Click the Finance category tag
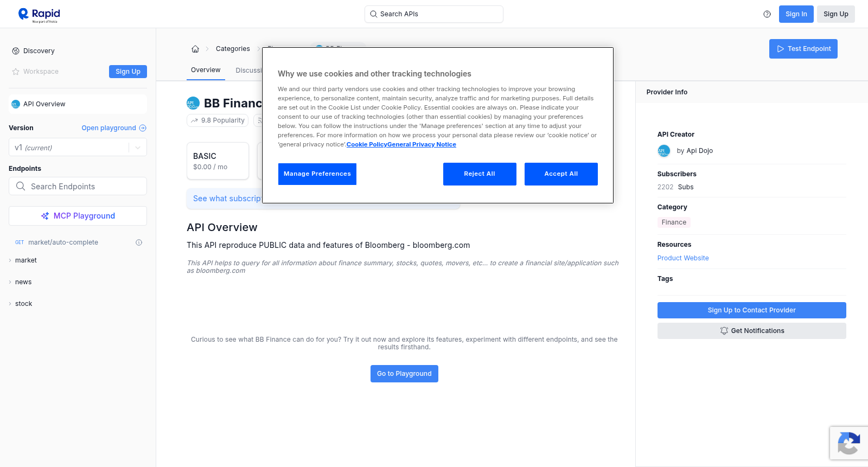The image size is (868, 467). pos(674,222)
